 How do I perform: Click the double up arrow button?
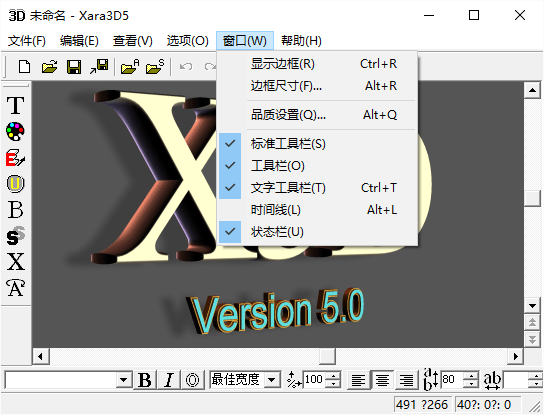tap(532, 322)
